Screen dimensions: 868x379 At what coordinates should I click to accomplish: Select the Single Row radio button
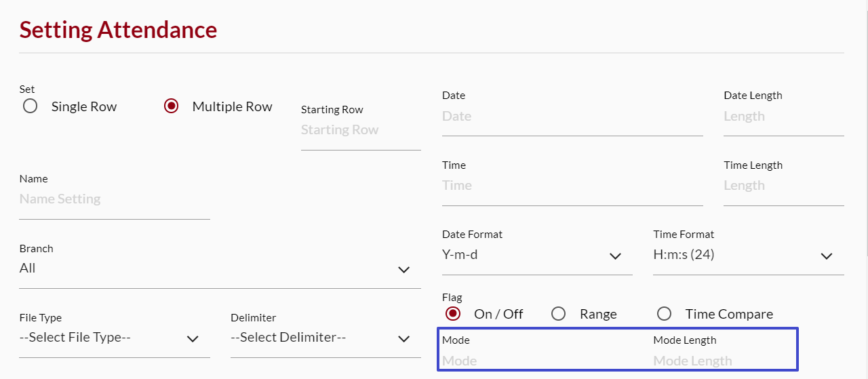coord(30,106)
